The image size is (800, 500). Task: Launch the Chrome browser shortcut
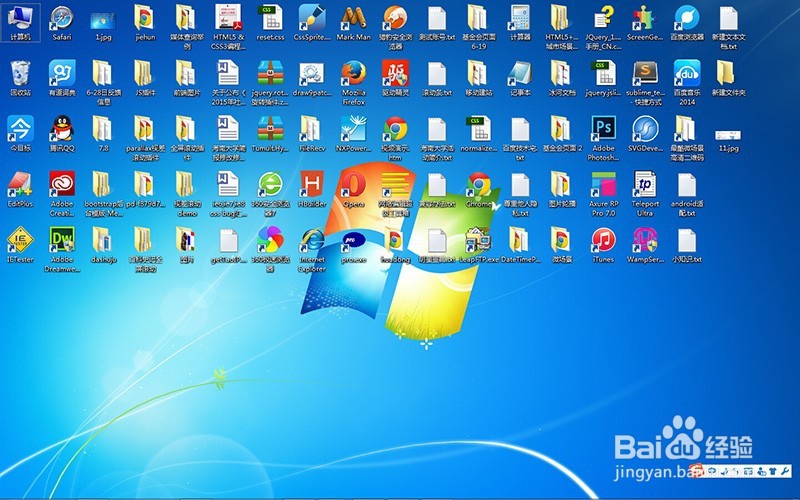(479, 189)
